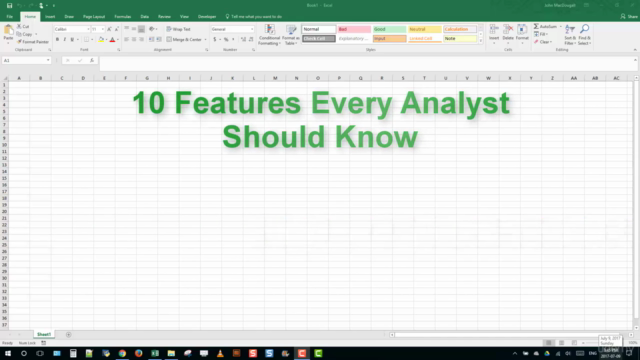Viewport: 640px width, 360px height.
Task: Expand the Name Box dropdown arrow
Action: click(x=48, y=60)
